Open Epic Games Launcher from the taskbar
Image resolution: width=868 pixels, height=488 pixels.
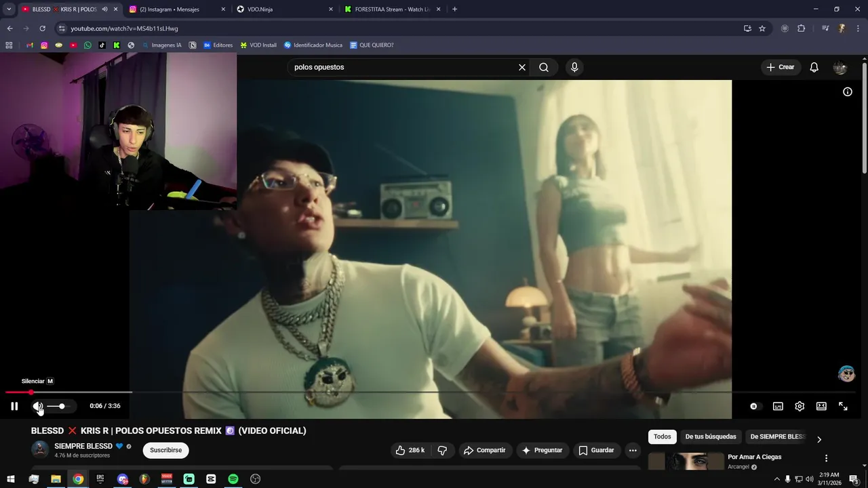[x=100, y=479]
